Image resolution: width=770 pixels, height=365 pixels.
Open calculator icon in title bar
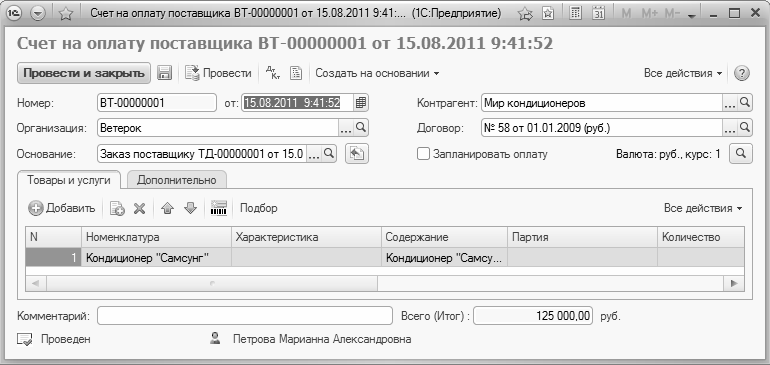(x=575, y=14)
